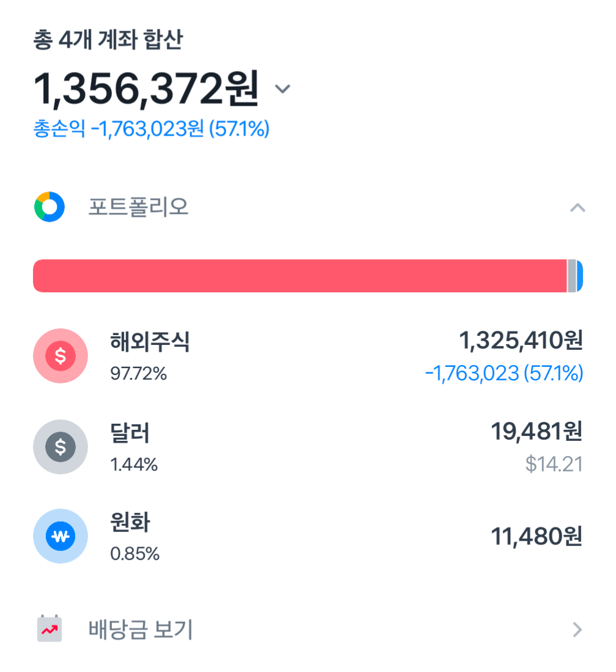Click the 총 4개 계좌 합산 heading

[108, 40]
